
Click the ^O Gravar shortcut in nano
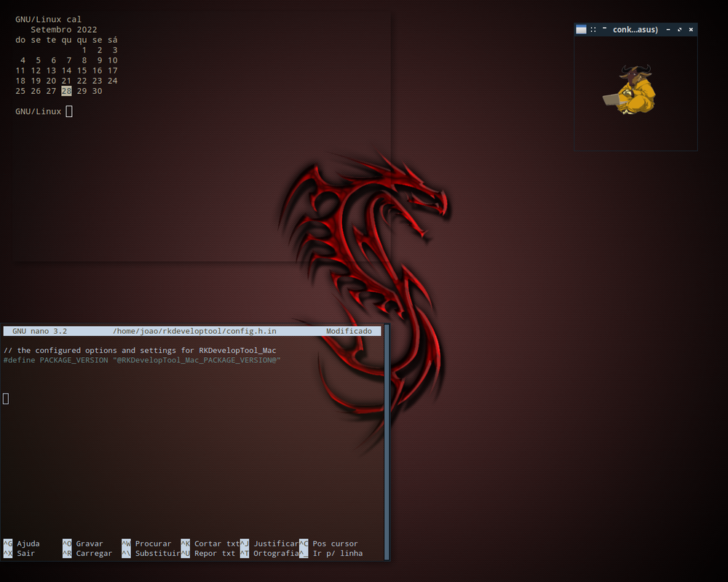(83, 543)
